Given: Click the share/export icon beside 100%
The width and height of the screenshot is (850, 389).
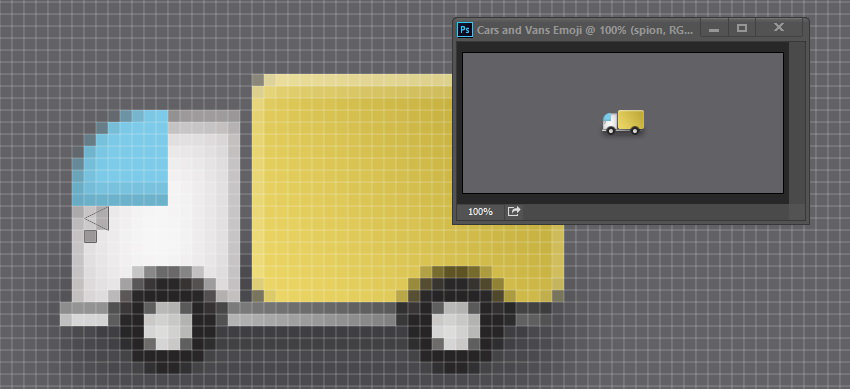Looking at the screenshot, I should coord(513,211).
